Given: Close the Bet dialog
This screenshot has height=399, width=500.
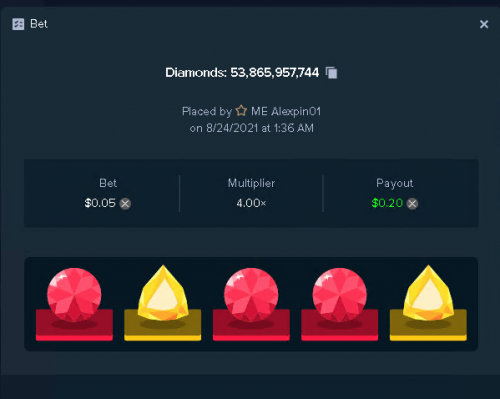Looking at the screenshot, I should click(x=484, y=24).
